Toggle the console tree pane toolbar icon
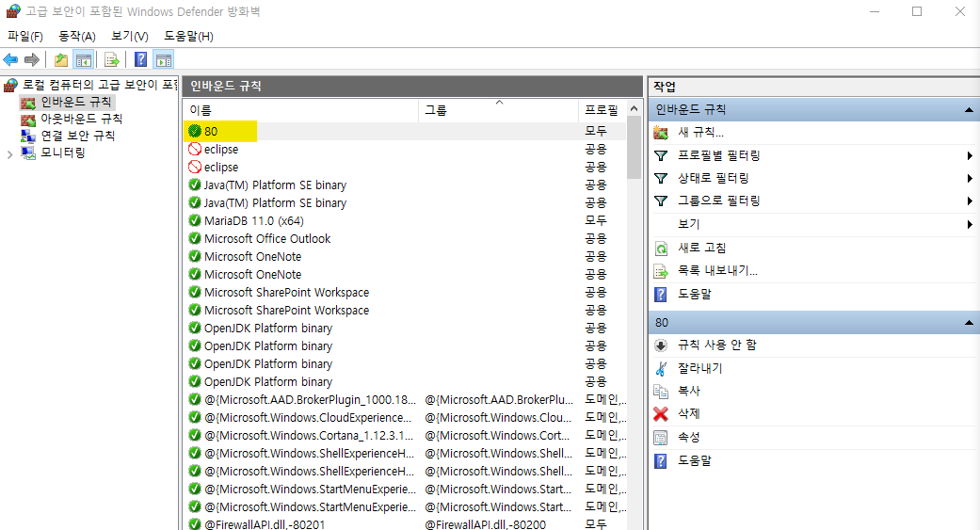Viewport: 980px width, 530px height. coord(83,60)
